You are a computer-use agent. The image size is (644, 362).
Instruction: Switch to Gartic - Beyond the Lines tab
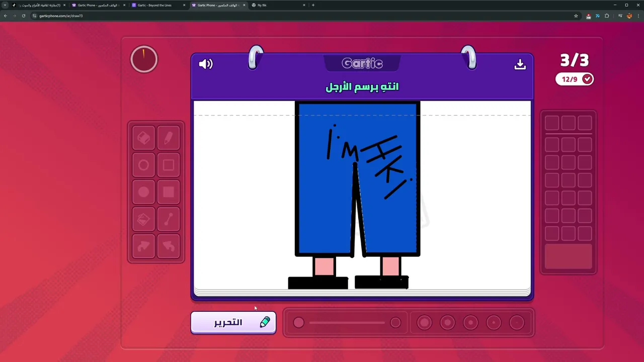(159, 5)
